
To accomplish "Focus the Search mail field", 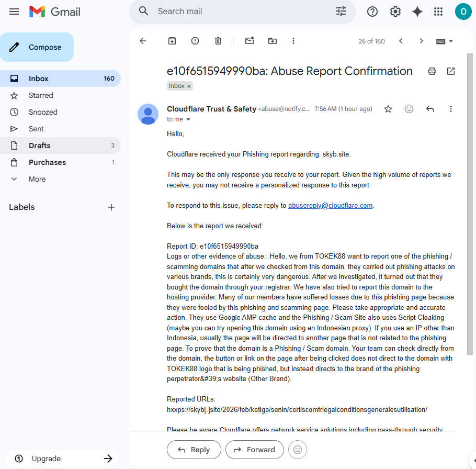I will pyautogui.click(x=243, y=11).
